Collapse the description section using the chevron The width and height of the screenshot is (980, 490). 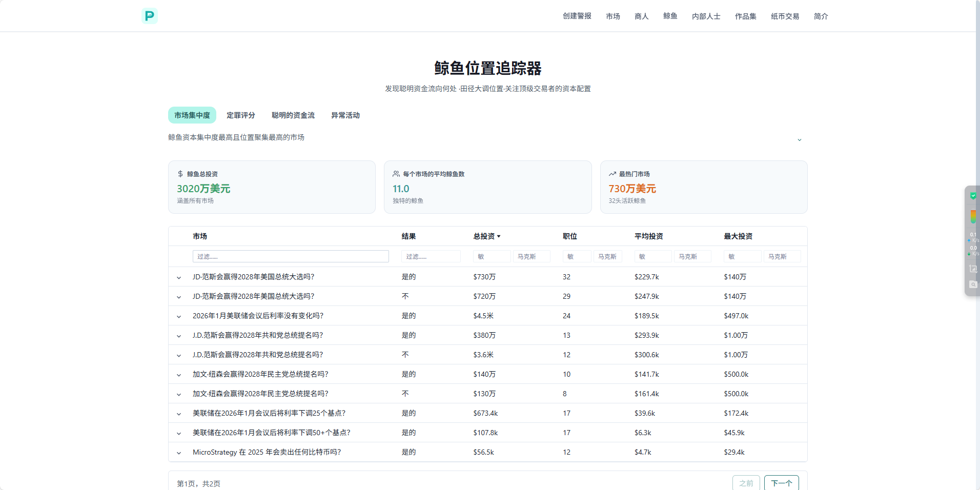pos(799,140)
